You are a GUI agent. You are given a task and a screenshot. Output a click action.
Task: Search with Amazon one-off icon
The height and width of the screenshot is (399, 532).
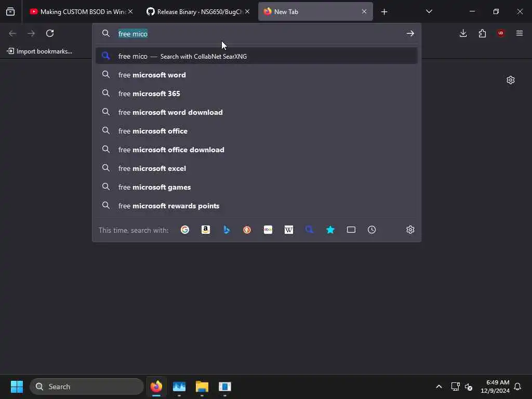coord(206,230)
